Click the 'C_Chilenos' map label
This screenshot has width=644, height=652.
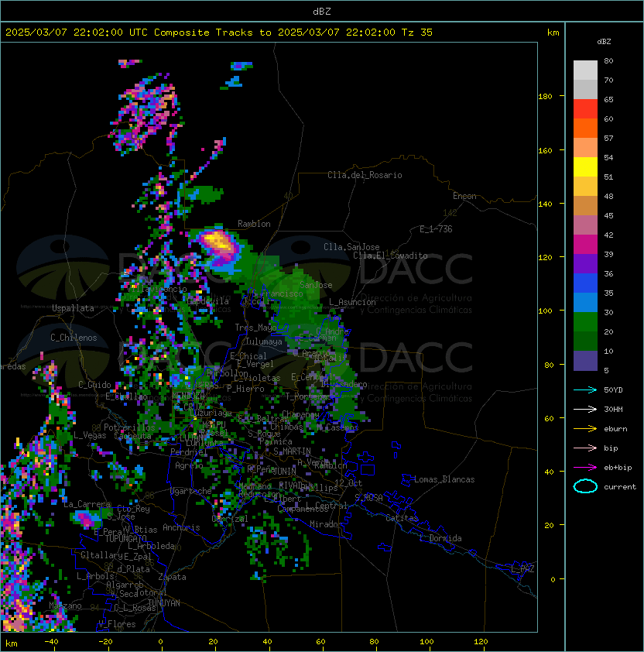(x=74, y=338)
